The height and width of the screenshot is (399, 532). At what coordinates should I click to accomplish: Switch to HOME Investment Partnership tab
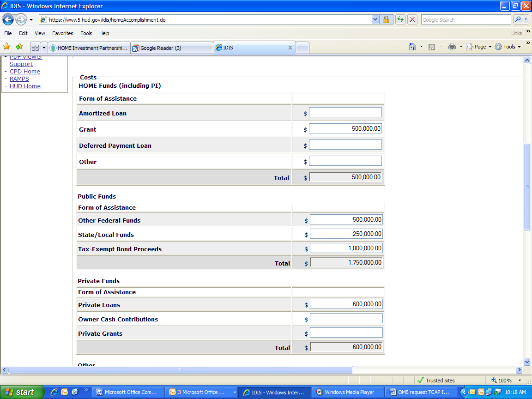tap(89, 48)
